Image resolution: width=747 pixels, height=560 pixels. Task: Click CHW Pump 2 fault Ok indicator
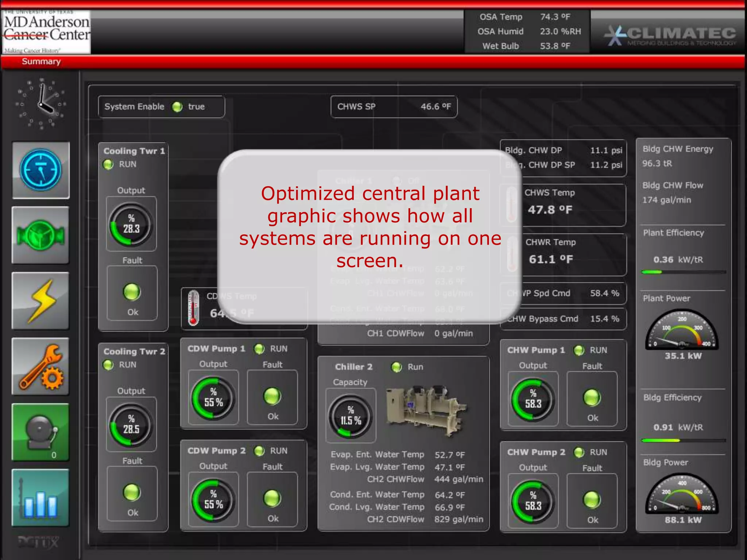click(592, 499)
